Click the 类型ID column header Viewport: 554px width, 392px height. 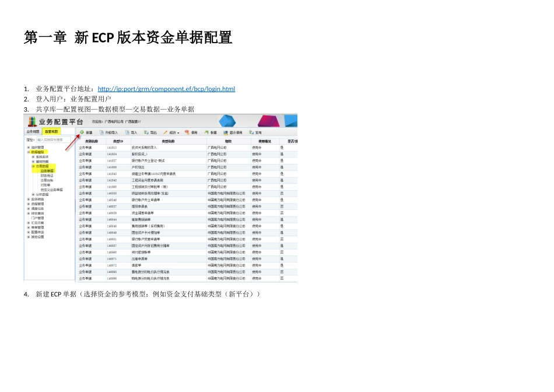point(118,141)
